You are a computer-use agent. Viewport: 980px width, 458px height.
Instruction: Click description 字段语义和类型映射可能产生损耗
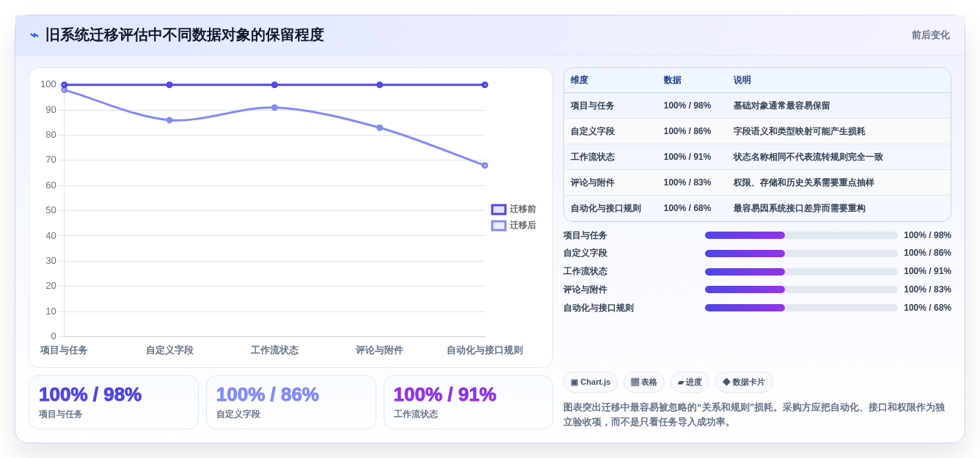tap(800, 132)
